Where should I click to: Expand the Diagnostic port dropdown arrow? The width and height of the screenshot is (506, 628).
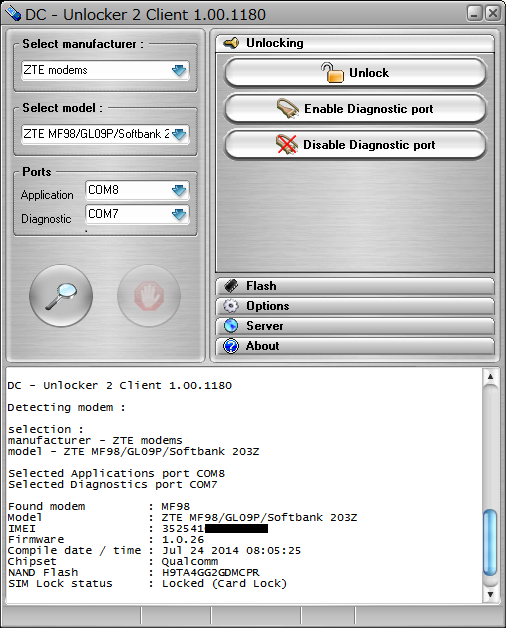(179, 214)
